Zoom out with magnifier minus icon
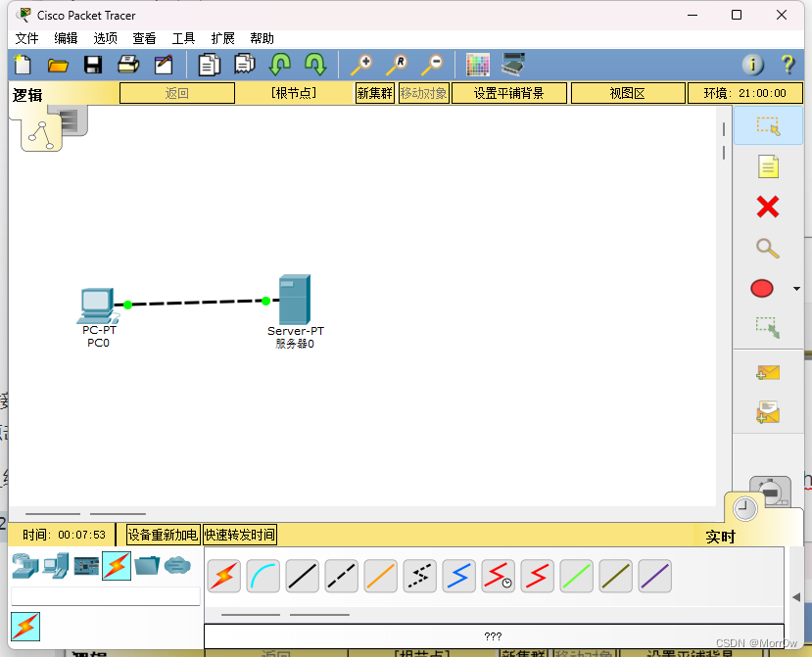 (x=432, y=65)
